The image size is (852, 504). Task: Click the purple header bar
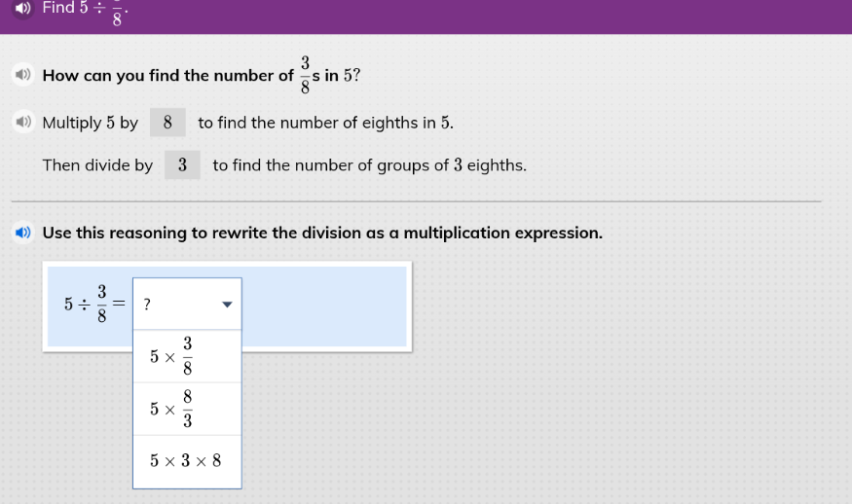pos(426,17)
